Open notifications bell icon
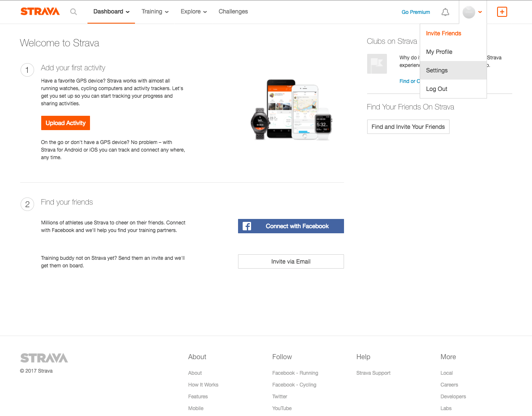 [x=445, y=12]
